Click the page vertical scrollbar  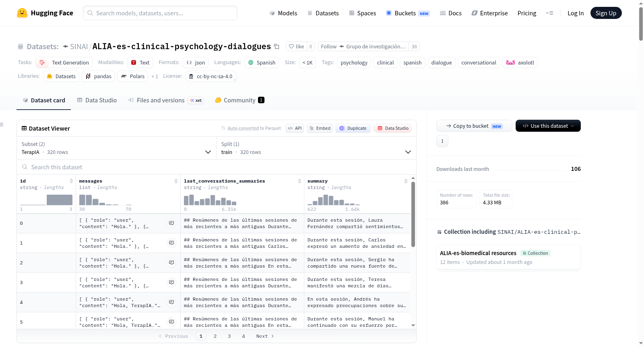pos(641,24)
